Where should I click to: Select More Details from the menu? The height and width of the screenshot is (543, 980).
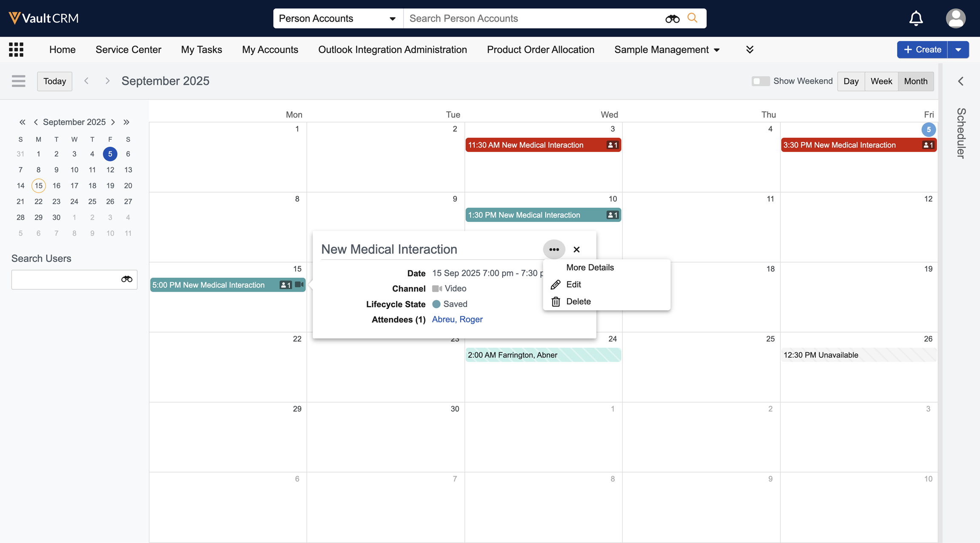[x=590, y=267]
